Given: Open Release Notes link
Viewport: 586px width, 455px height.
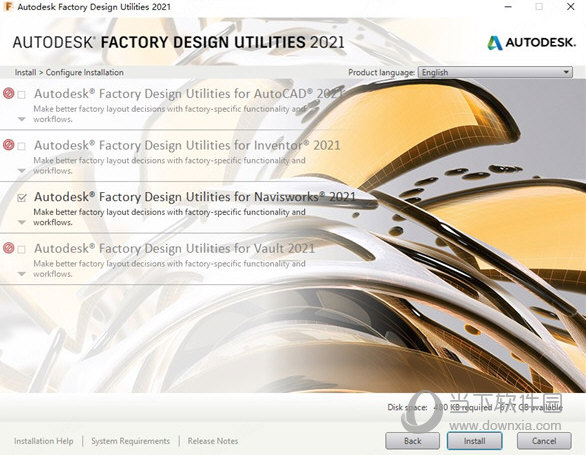Looking at the screenshot, I should pos(213,441).
